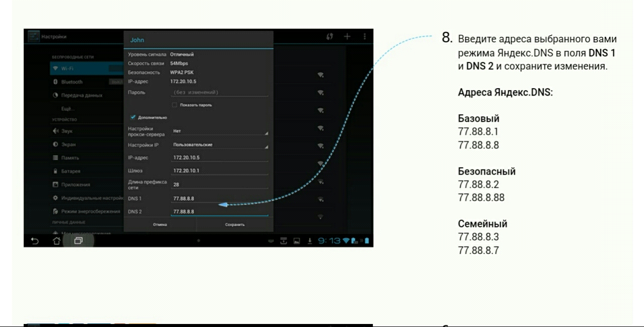This screenshot has width=644, height=327.
Task: Click the Базовый heading
Action: [x=478, y=119]
